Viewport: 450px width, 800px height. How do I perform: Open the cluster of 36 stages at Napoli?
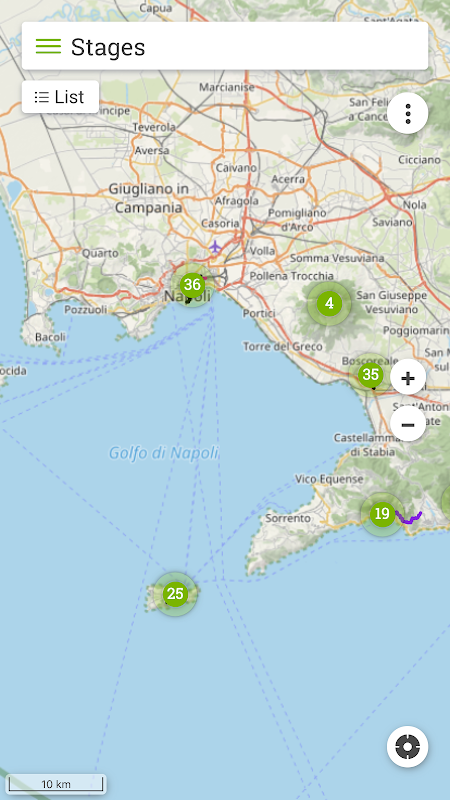tap(192, 285)
